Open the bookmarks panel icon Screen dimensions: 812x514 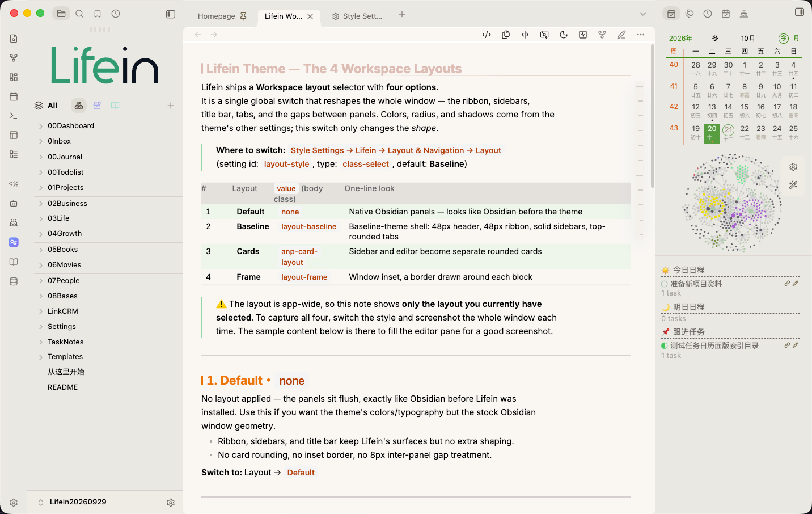pos(98,14)
